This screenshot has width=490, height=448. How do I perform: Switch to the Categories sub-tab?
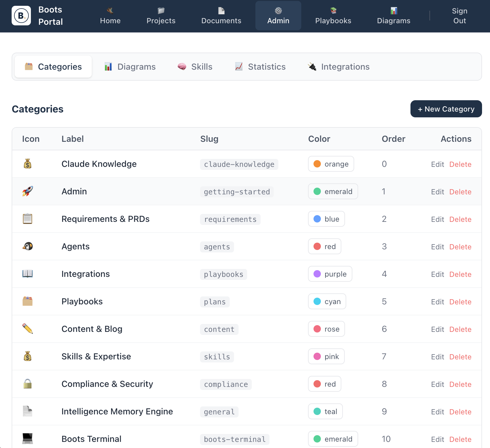[x=53, y=67]
